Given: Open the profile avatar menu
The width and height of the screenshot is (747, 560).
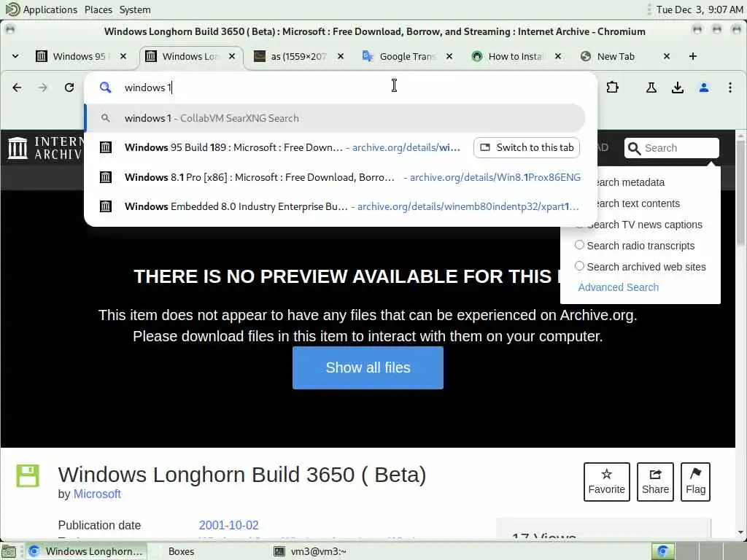Looking at the screenshot, I should [x=704, y=87].
